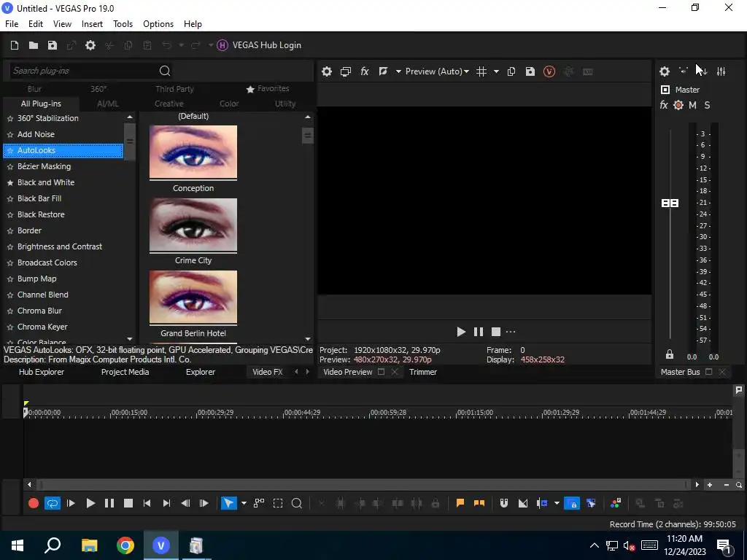Toggle Enable Snapping magnet icon
The height and width of the screenshot is (560, 747).
click(503, 503)
